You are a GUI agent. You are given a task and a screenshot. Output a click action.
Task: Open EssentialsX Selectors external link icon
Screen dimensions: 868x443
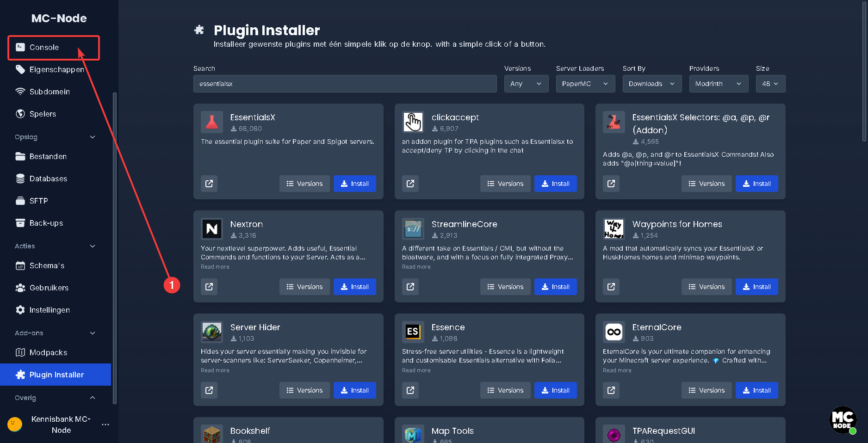(611, 184)
